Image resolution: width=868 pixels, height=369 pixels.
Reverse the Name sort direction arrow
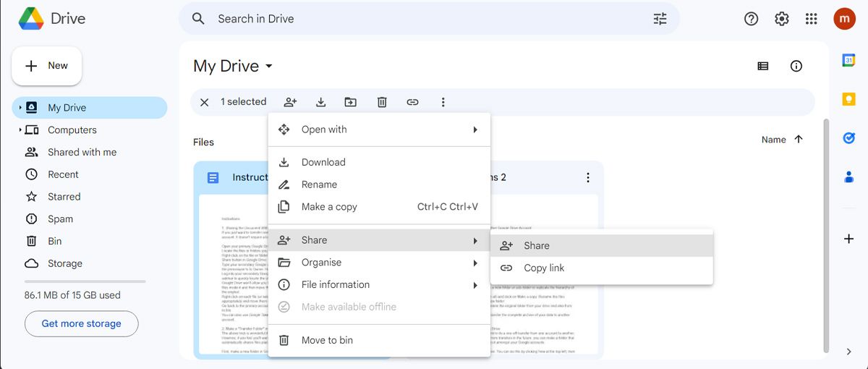[x=799, y=140]
